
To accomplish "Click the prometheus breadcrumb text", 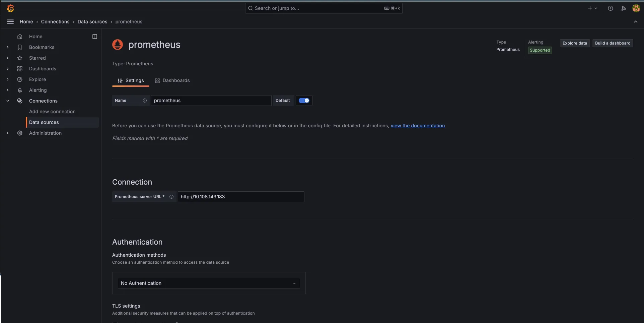I will click(129, 21).
